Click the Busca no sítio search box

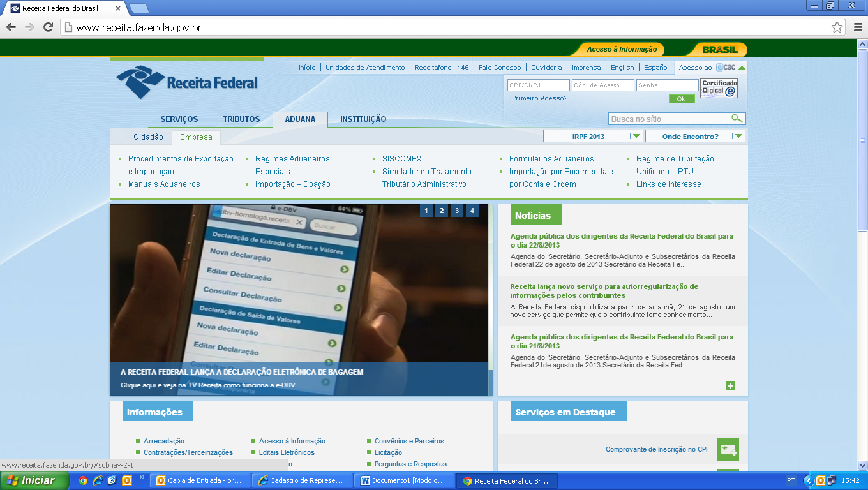670,119
